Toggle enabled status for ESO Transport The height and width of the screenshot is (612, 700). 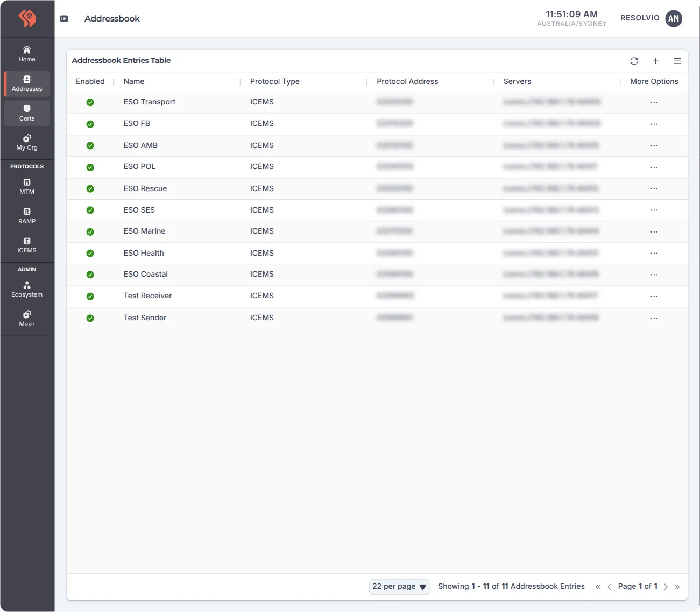90,102
